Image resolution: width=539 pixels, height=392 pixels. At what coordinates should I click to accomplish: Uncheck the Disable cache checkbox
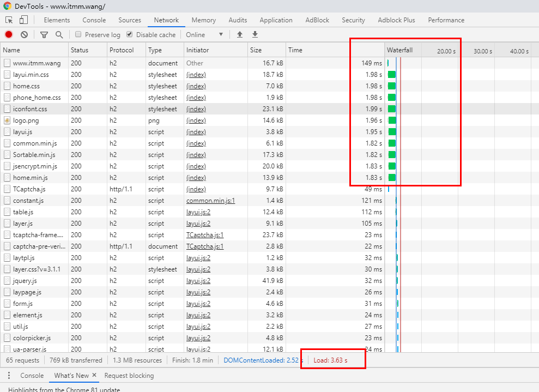130,34
